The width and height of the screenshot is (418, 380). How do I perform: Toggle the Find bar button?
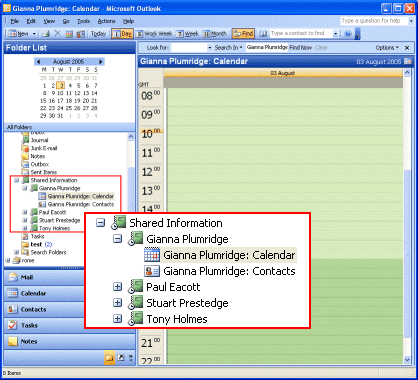243,34
